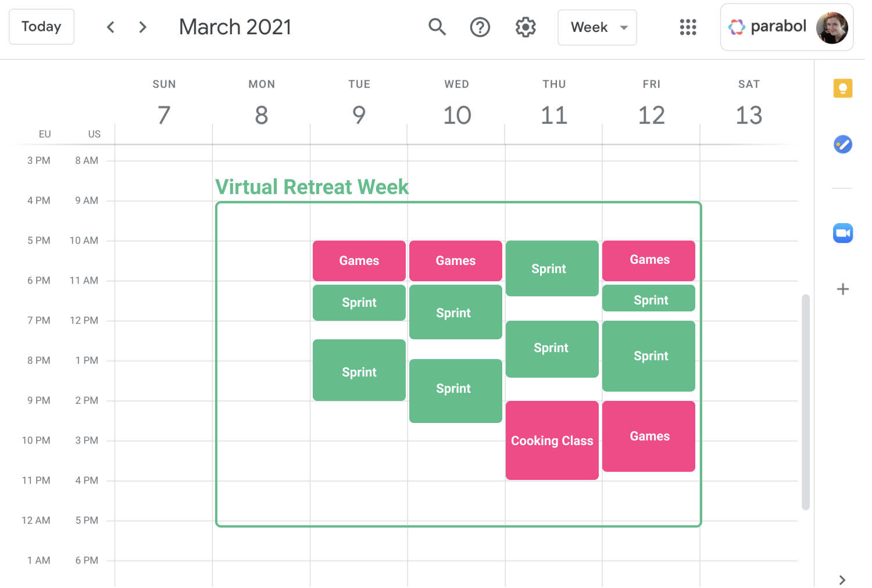
Task: Open the search icon
Action: click(437, 27)
